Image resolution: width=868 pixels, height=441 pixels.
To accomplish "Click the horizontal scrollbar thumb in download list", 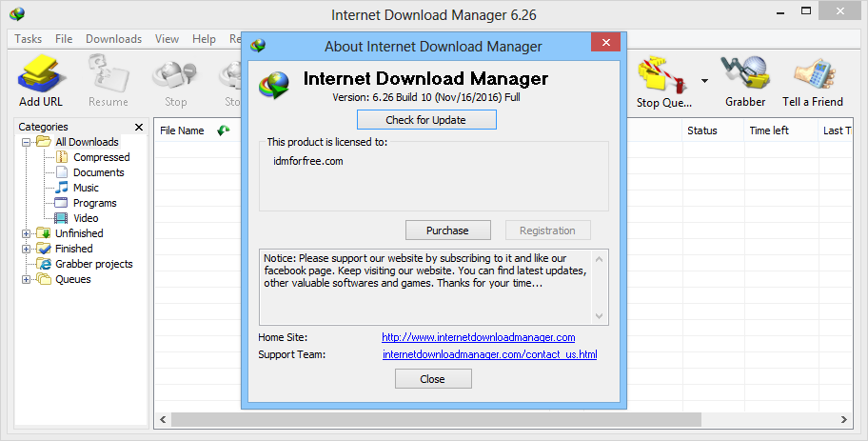I will (436, 419).
